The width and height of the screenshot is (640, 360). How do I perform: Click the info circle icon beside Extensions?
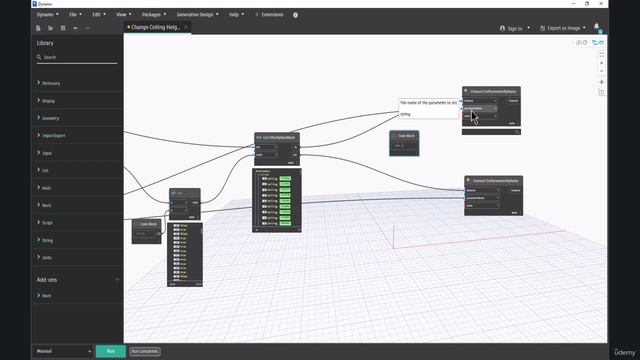point(296,15)
